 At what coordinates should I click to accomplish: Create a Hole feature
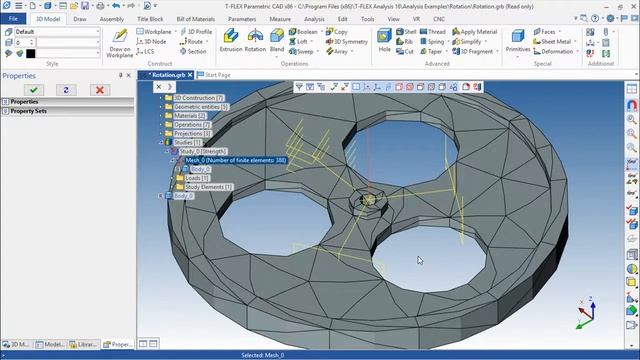pos(384,40)
